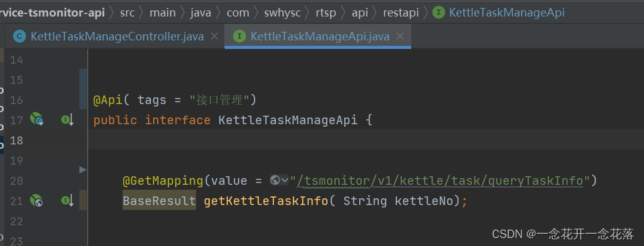The image size is (644, 246).
Task: Click the class icon on the KettleTaskManageController.java tab
Action: pyautogui.click(x=19, y=37)
